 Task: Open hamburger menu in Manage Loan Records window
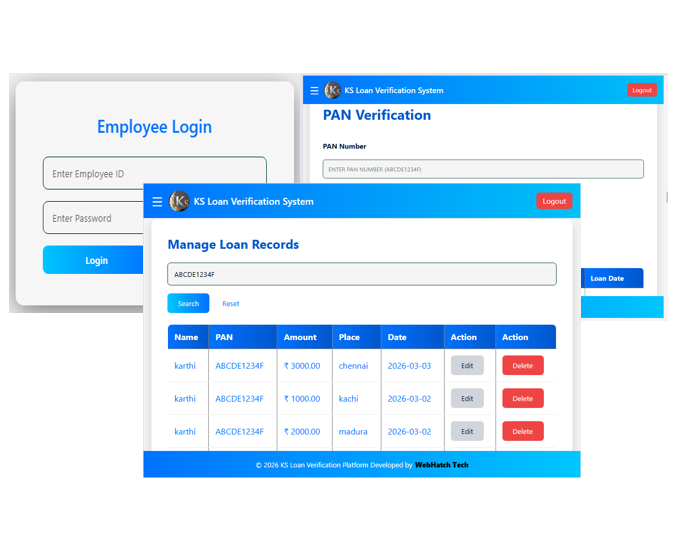(x=157, y=201)
